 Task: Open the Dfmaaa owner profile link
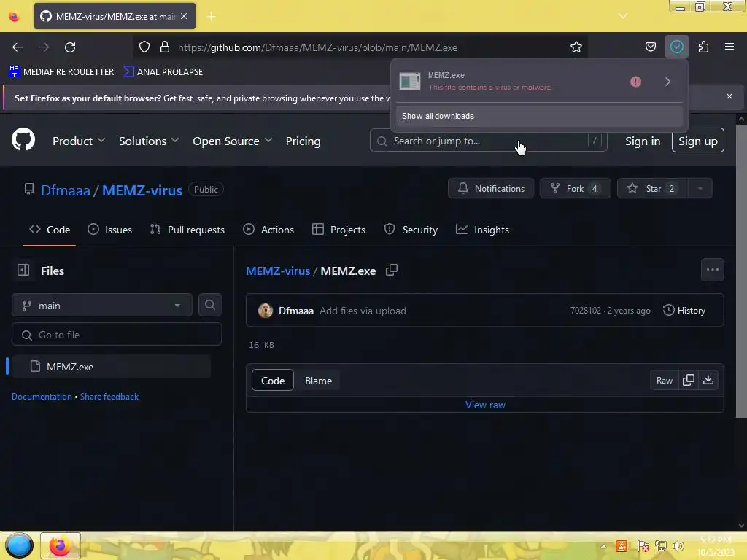(65, 190)
